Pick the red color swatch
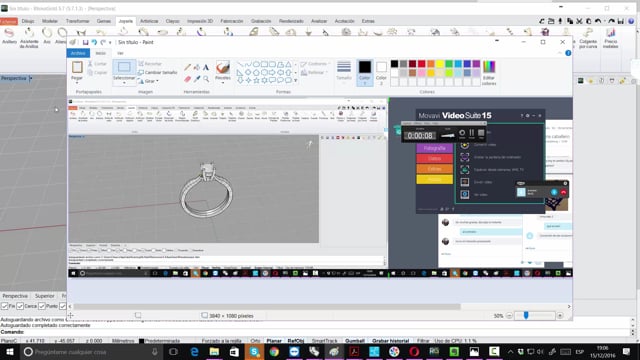The width and height of the screenshot is (640, 360). (x=421, y=64)
